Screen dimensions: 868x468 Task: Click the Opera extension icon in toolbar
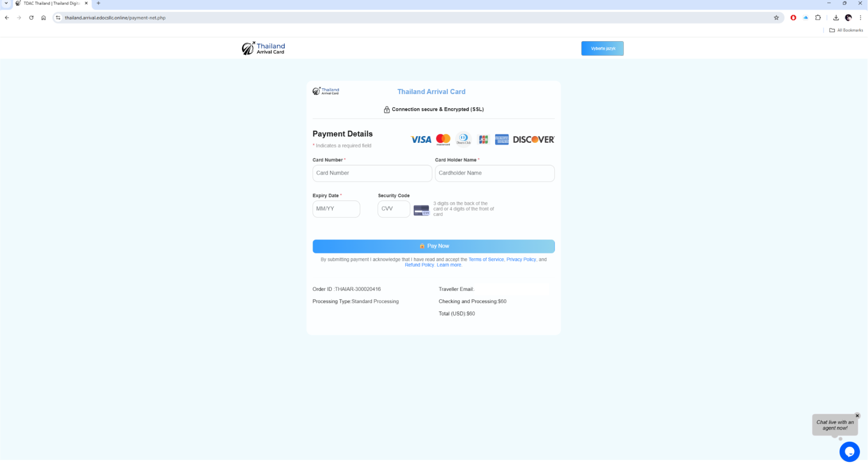793,18
